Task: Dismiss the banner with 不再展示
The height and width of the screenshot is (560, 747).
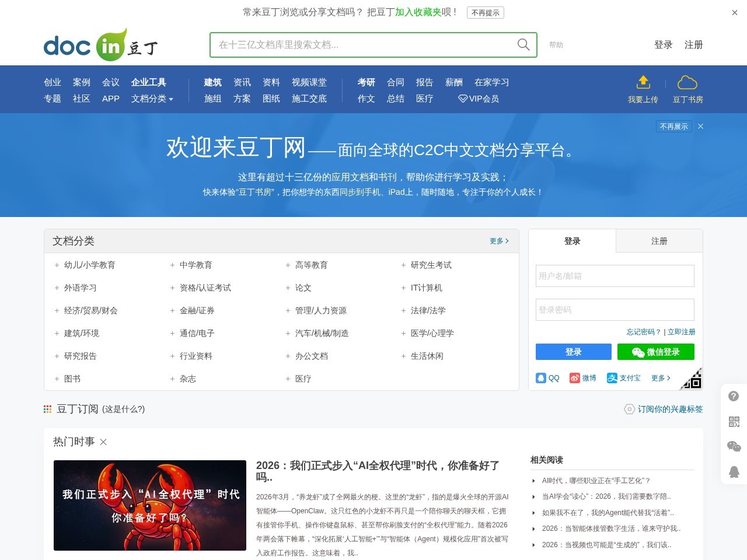Action: (x=673, y=126)
